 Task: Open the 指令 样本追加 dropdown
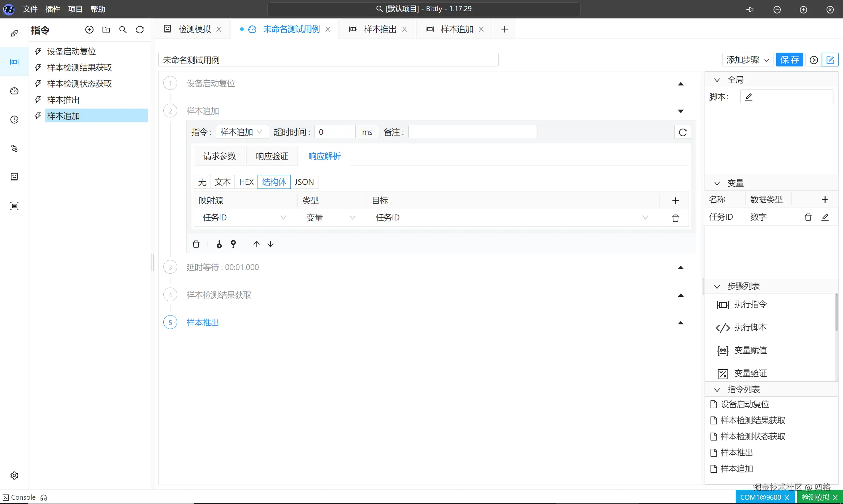[242, 132]
